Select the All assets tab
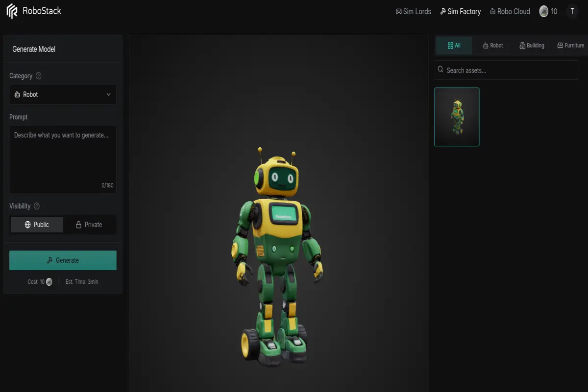The image size is (588, 392). point(454,46)
